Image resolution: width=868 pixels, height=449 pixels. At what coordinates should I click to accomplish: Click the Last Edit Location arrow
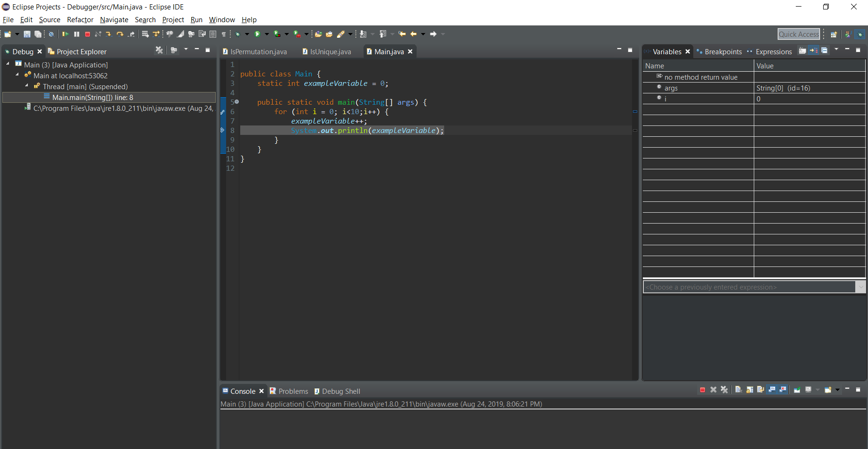pyautogui.click(x=402, y=34)
